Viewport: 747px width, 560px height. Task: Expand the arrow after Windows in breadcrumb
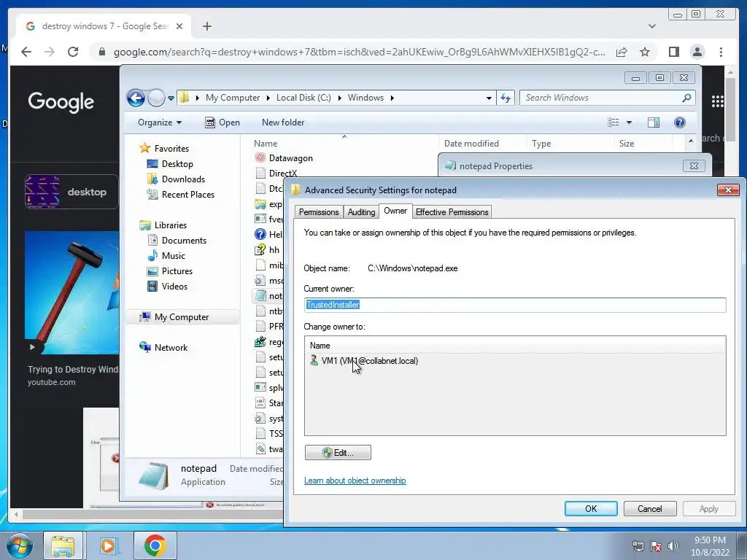pos(392,98)
